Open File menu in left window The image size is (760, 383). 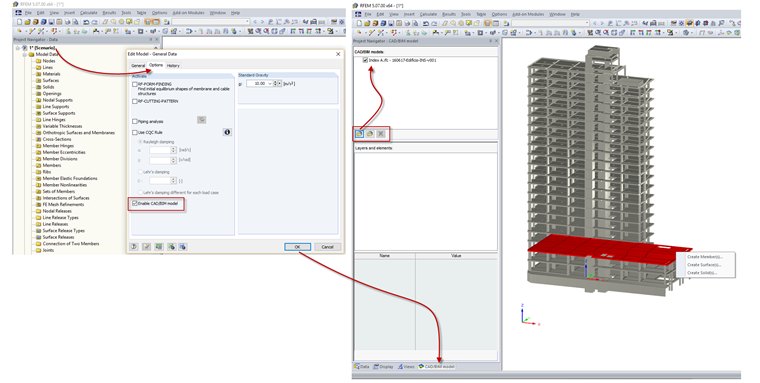(x=28, y=13)
